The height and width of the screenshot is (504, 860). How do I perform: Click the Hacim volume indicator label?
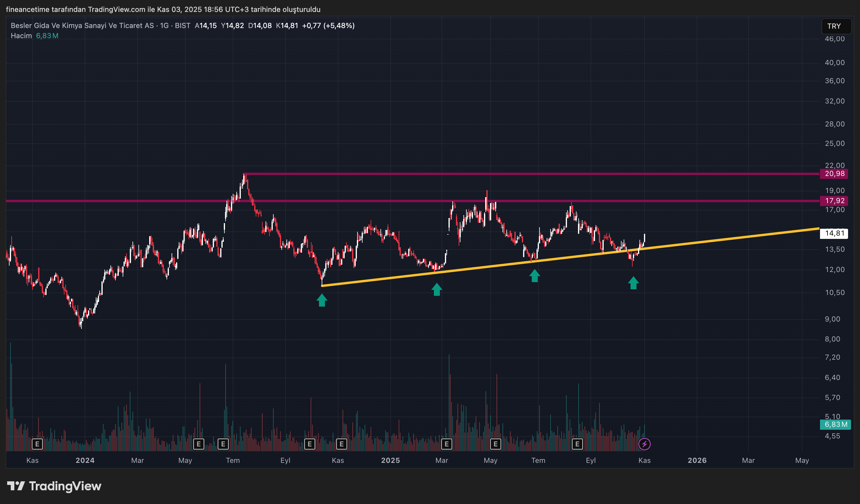21,36
